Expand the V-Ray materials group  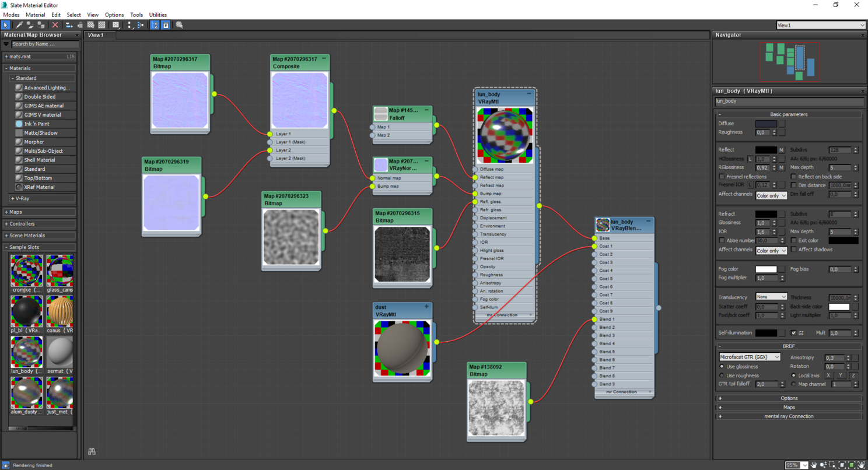point(43,199)
